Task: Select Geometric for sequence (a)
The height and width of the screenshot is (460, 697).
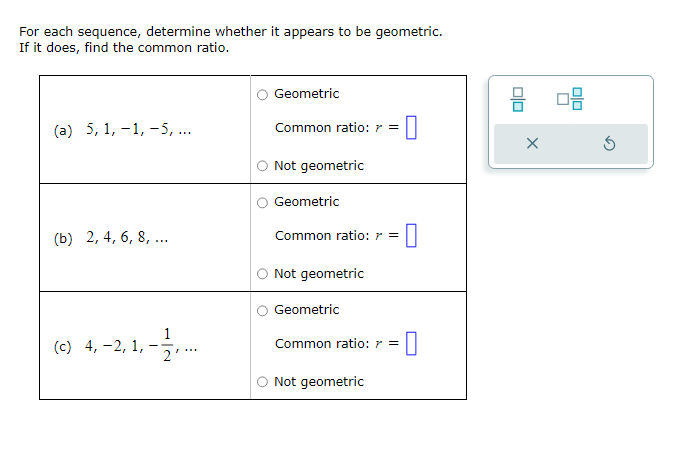Action: pos(262,95)
